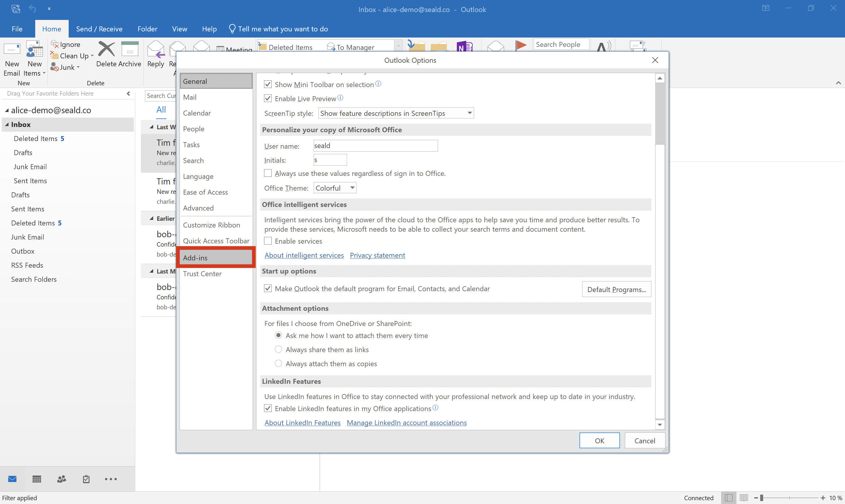Toggle Enable services checkbox
Screen dimensions: 845x504
(268, 241)
